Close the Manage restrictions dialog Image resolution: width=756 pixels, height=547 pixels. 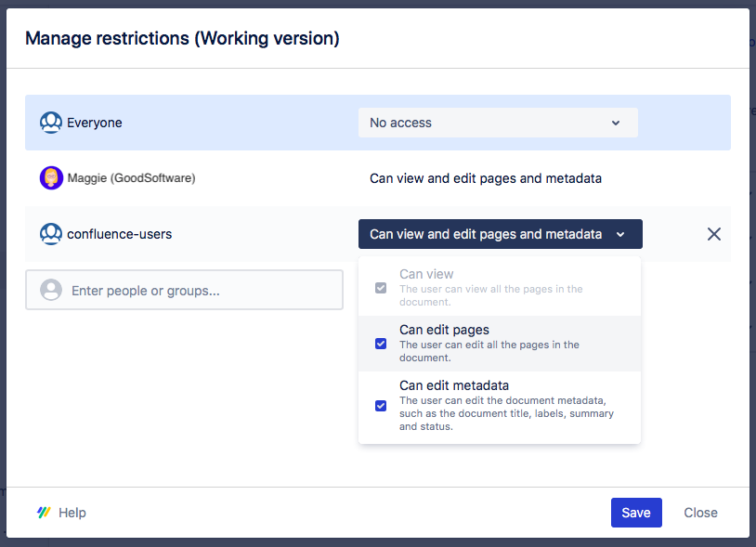[700, 512]
